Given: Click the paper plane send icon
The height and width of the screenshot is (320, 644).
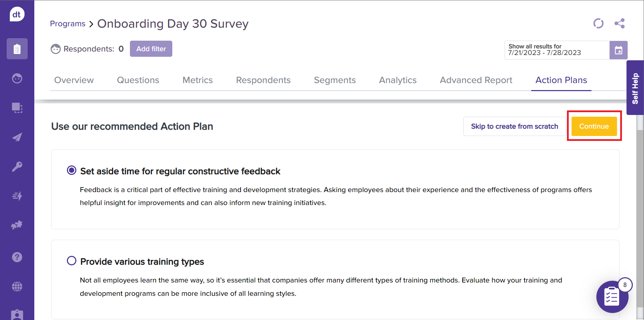Looking at the screenshot, I should pyautogui.click(x=17, y=137).
